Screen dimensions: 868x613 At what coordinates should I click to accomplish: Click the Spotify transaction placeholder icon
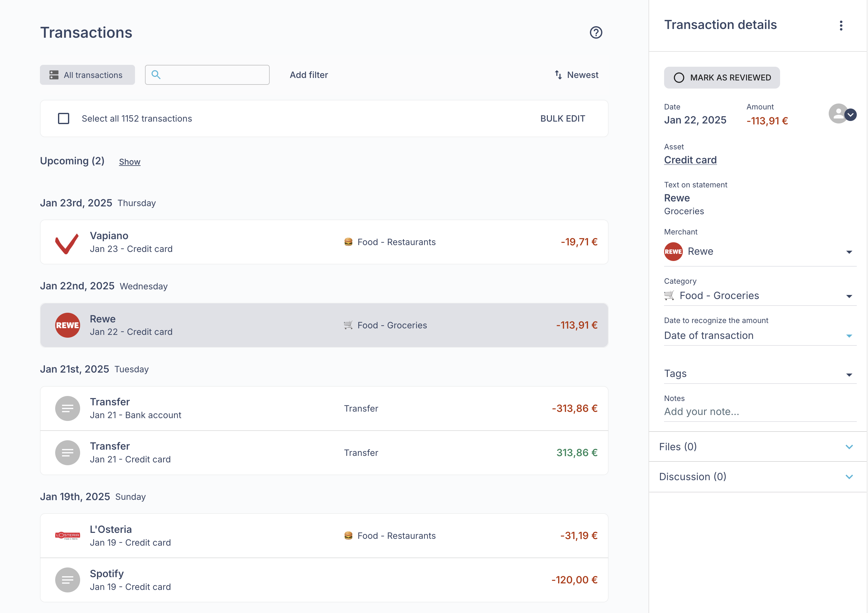click(x=67, y=580)
